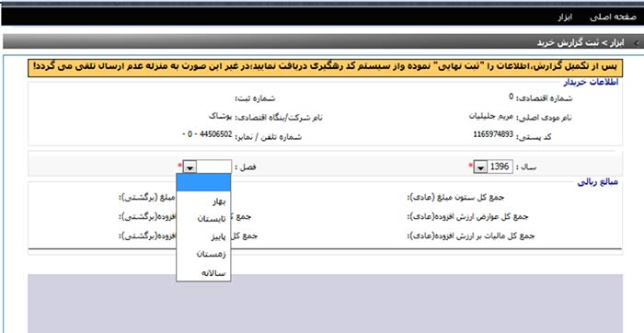Select تابستان from the season dropdown list
644x333 pixels.
click(203, 219)
